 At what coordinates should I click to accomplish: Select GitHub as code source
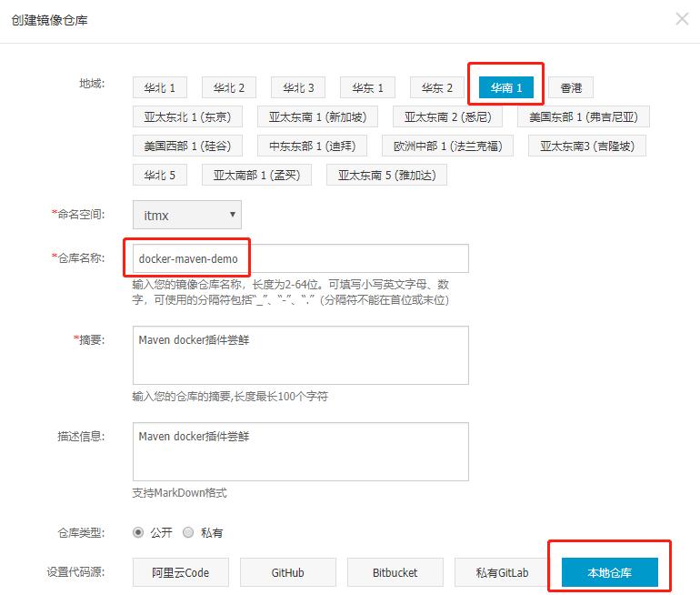click(287, 573)
